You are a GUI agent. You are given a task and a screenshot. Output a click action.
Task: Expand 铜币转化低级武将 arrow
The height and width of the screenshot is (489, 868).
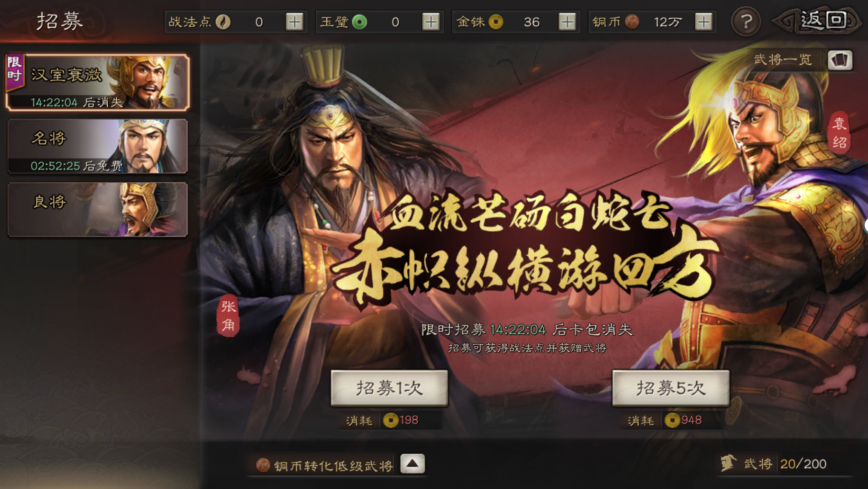pyautogui.click(x=412, y=464)
